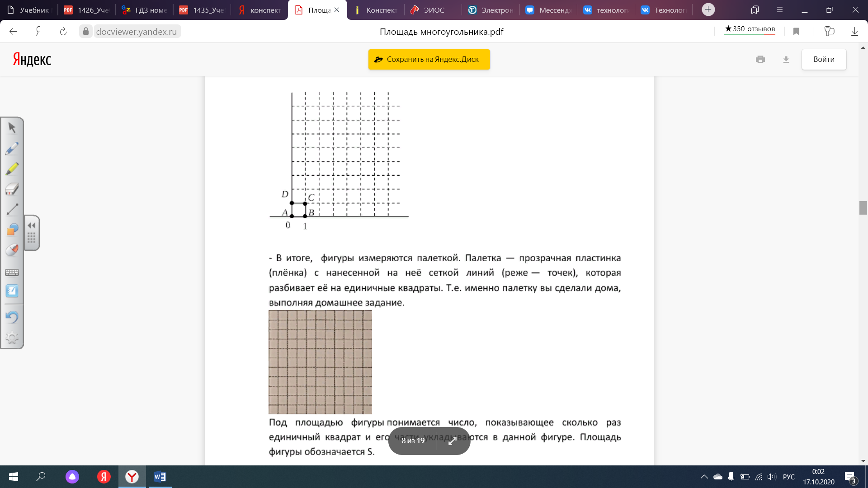Switch to Конспект tab

coord(375,10)
